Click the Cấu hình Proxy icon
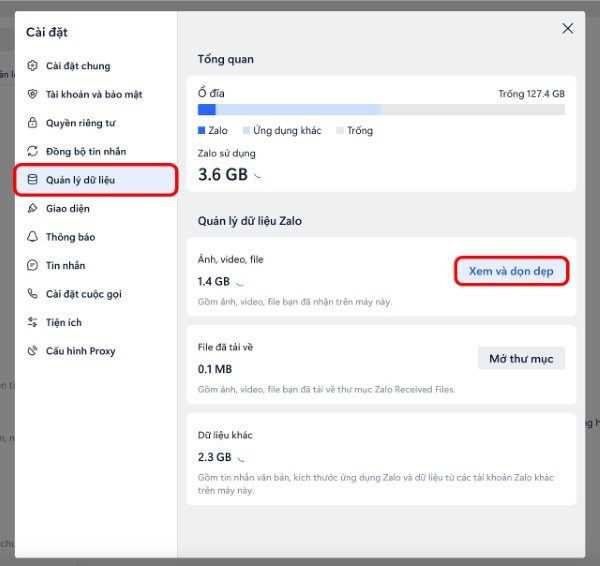600x566 pixels. coord(32,351)
